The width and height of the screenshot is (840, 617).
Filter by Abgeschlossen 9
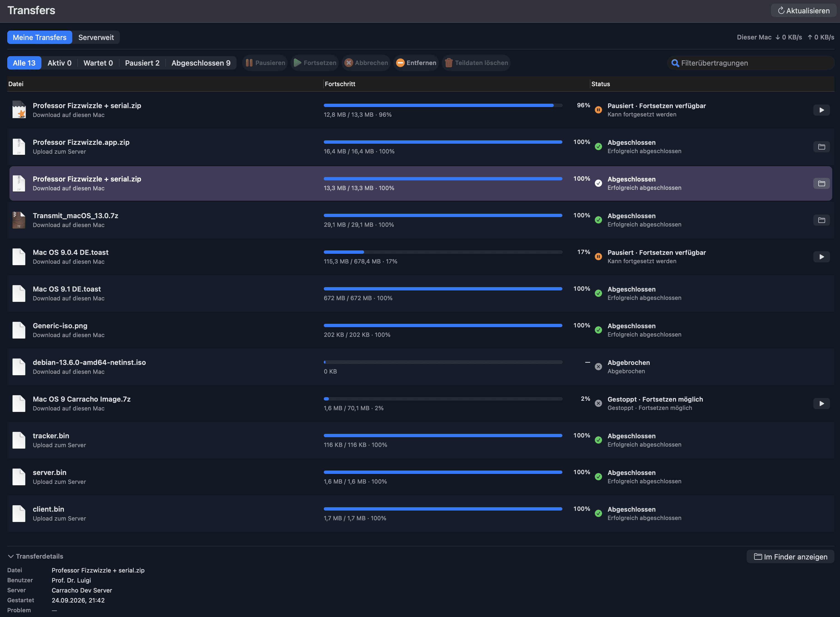pos(201,63)
